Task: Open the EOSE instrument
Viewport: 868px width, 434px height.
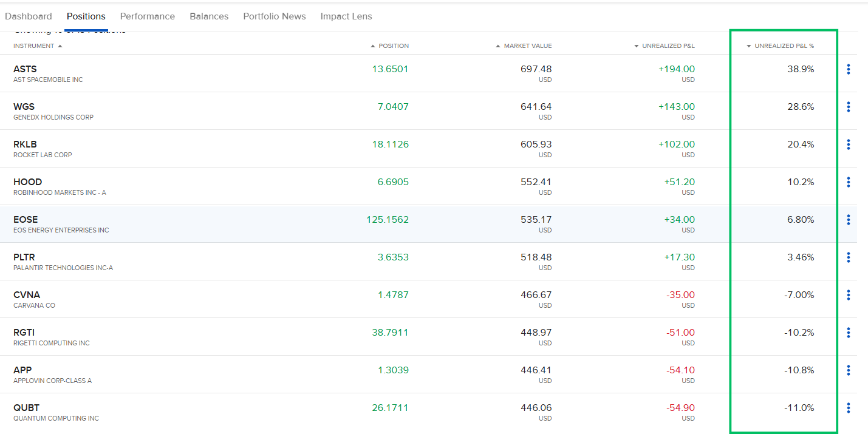Action: 26,220
